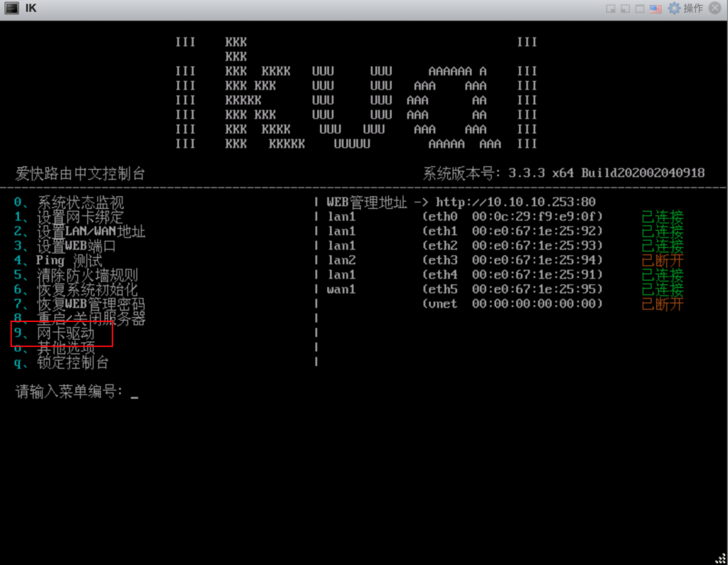The image size is (728, 565).
Task: Click the 爱快路由中文控制台 heading
Action: coord(80,173)
